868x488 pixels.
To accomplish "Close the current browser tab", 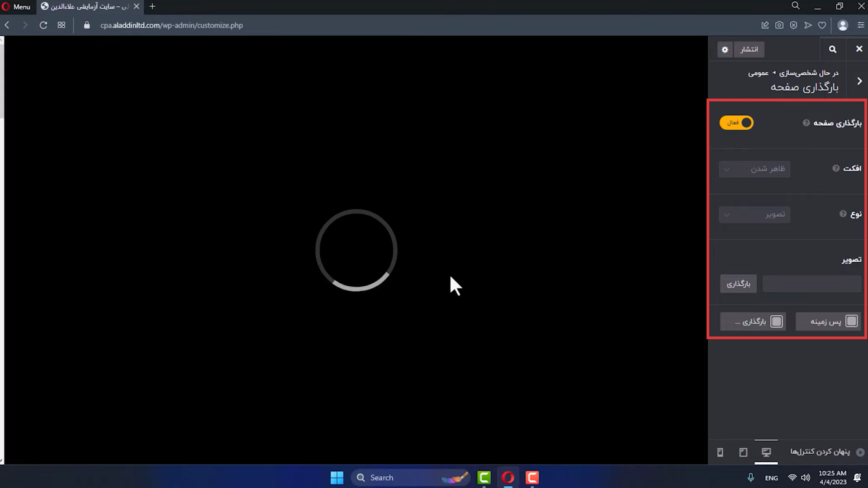I will (136, 7).
